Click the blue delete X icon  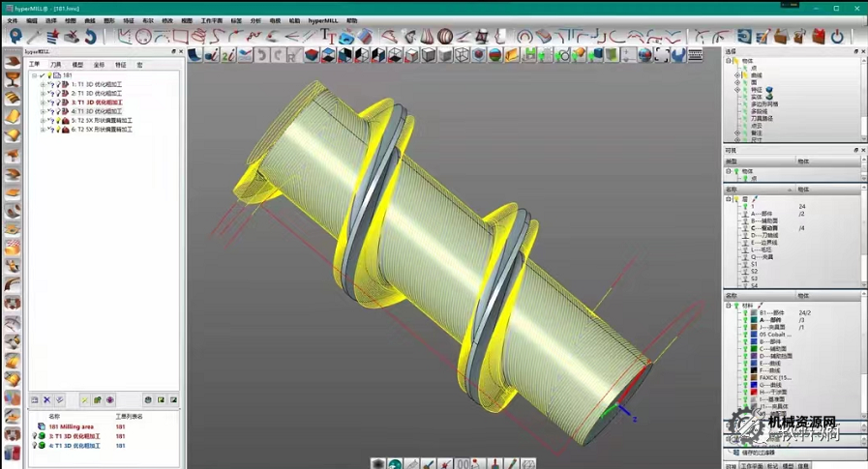(x=46, y=399)
